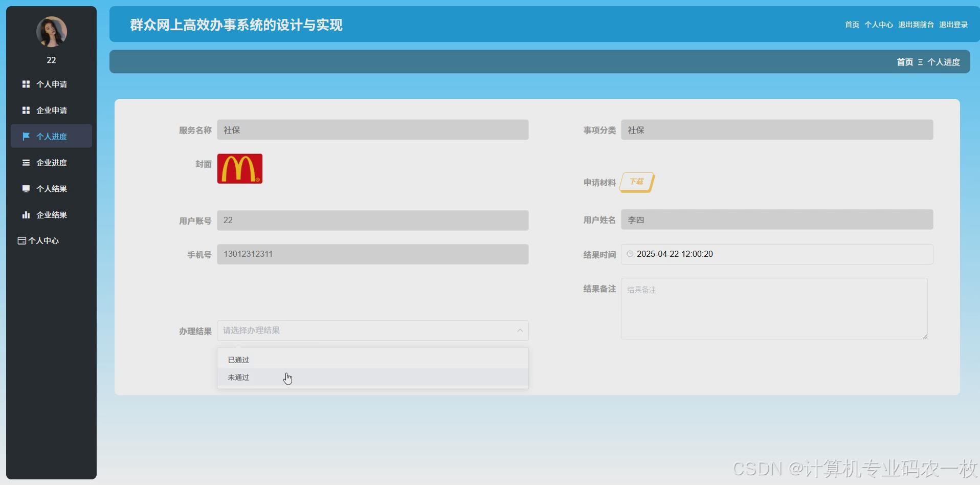This screenshot has width=980, height=485.
Task: Open 企业申请 in the sidebar
Action: pyautogui.click(x=51, y=110)
